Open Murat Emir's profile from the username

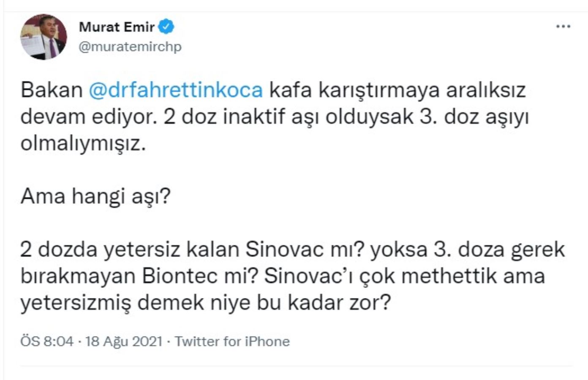(x=129, y=46)
